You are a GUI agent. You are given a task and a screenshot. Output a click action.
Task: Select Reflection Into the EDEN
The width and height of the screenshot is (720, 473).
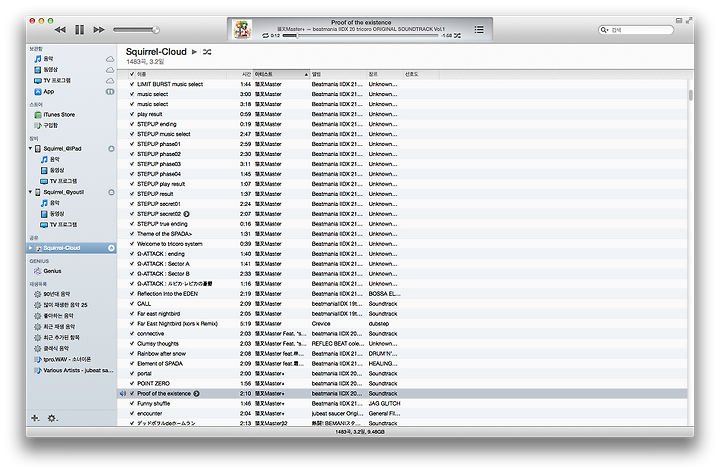click(402, 293)
